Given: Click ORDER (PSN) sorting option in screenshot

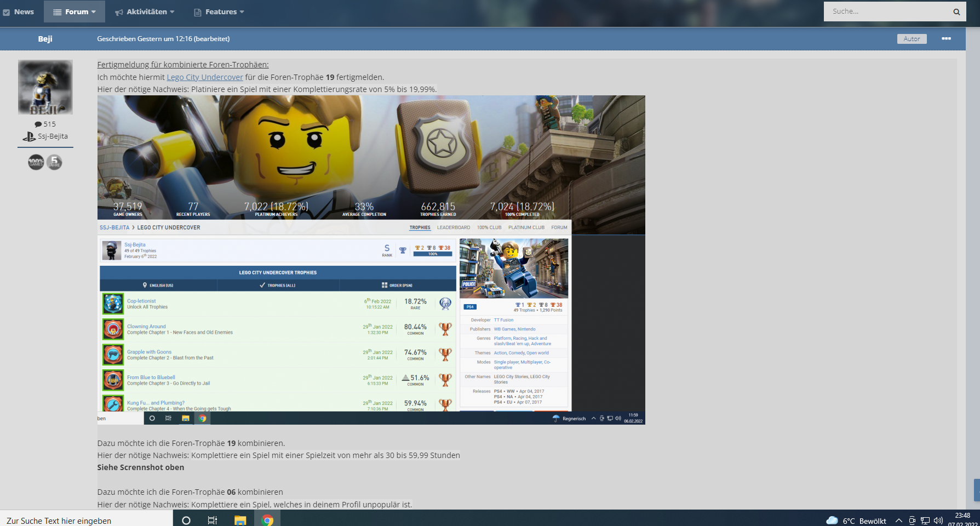Looking at the screenshot, I should (x=397, y=285).
